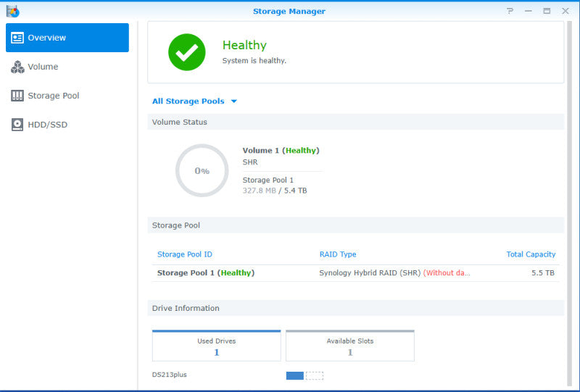This screenshot has width=580, height=392.
Task: Click the Drive Information section header
Action: point(355,308)
